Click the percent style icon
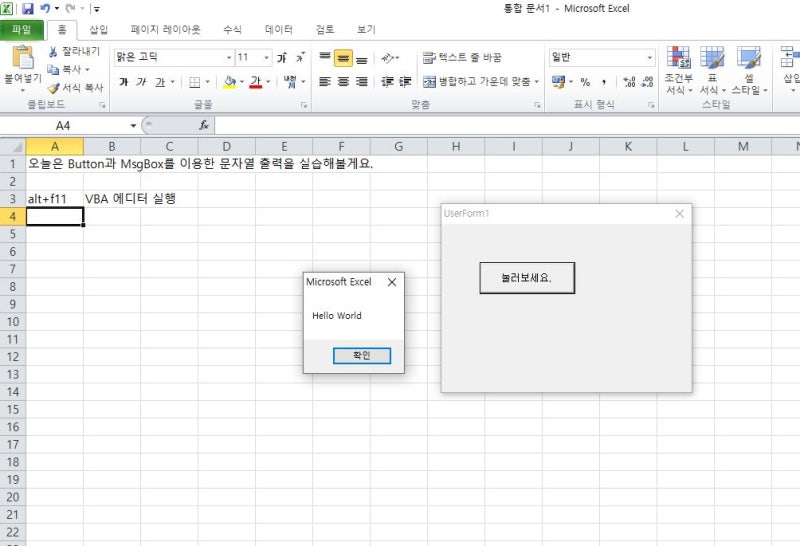 585,82
